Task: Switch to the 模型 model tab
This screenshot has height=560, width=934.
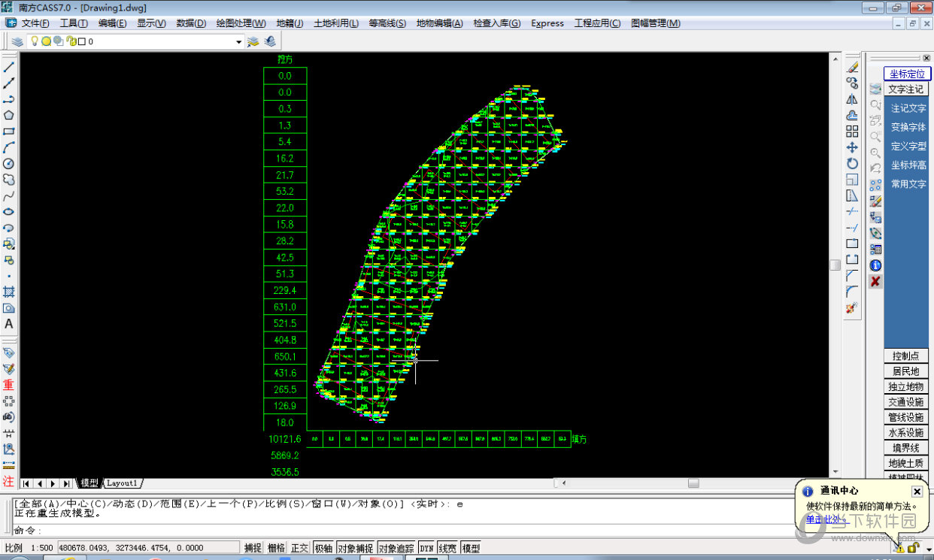Action: 89,483
